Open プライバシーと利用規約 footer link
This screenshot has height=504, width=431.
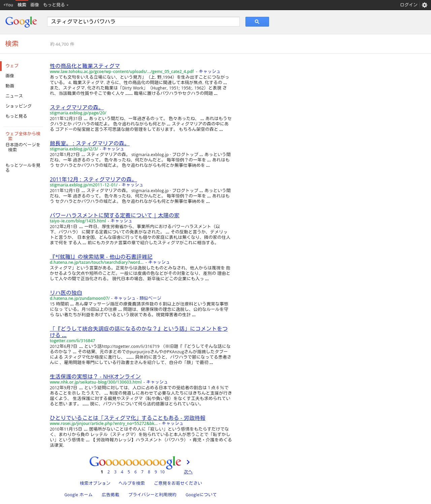152,495
